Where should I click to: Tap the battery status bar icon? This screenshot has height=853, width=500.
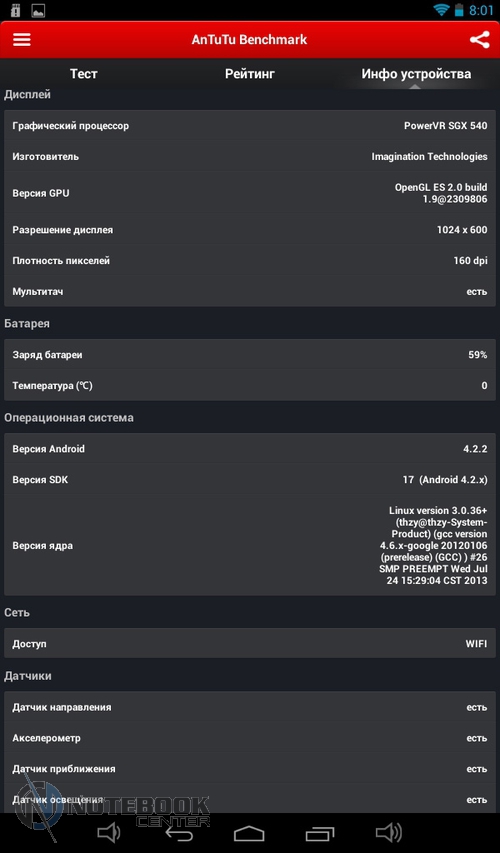(x=460, y=10)
